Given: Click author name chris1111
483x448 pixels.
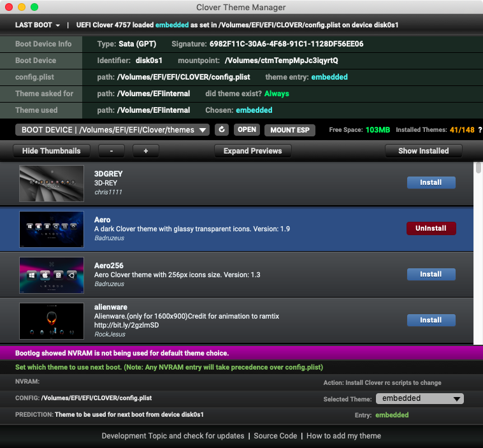Looking at the screenshot, I should 108,192.
